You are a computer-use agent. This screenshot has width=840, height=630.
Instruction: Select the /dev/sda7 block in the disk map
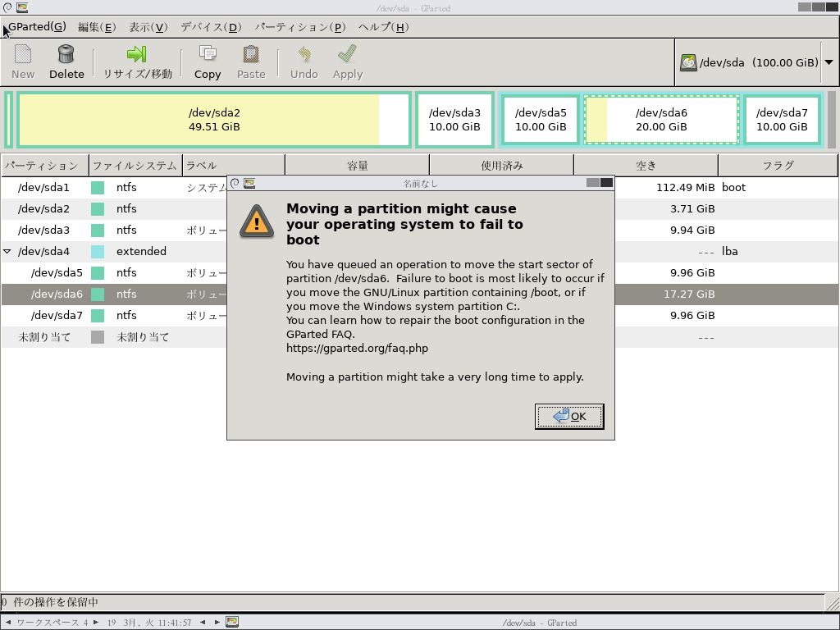782,120
